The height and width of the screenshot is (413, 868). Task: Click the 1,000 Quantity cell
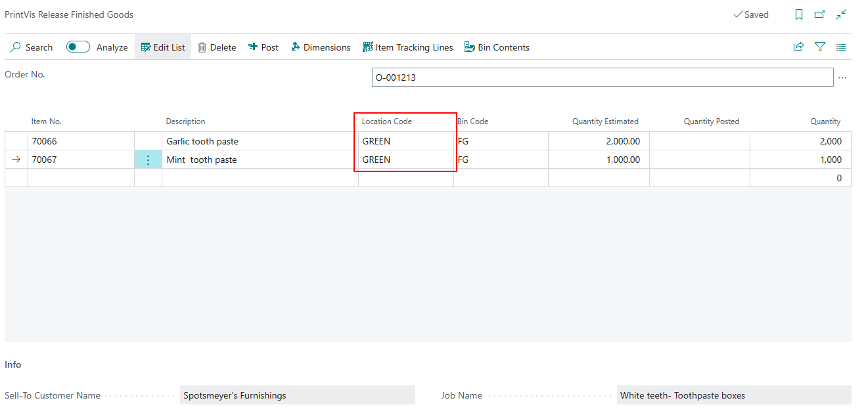pos(800,160)
